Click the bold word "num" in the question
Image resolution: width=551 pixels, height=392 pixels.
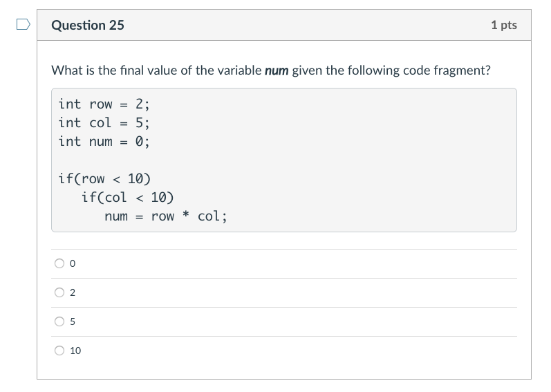point(277,71)
